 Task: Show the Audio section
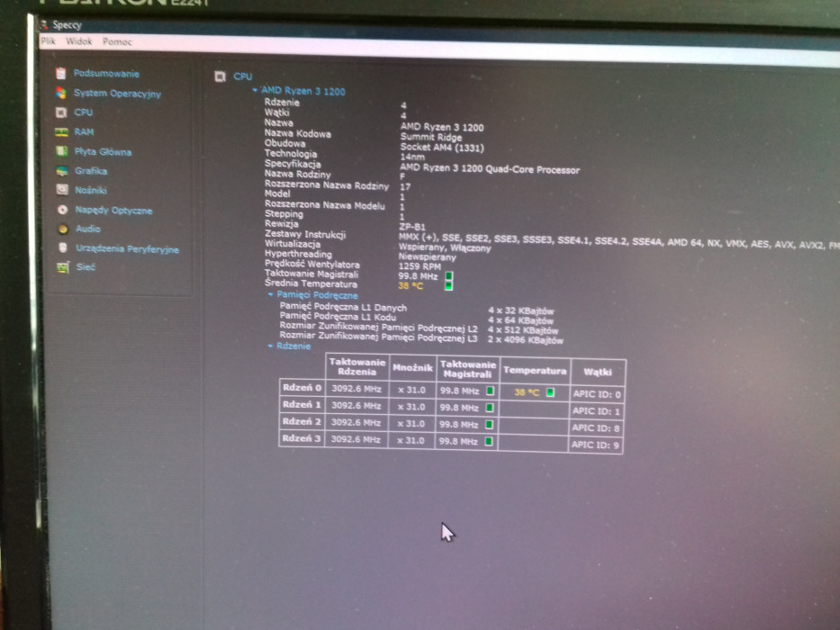[x=88, y=229]
